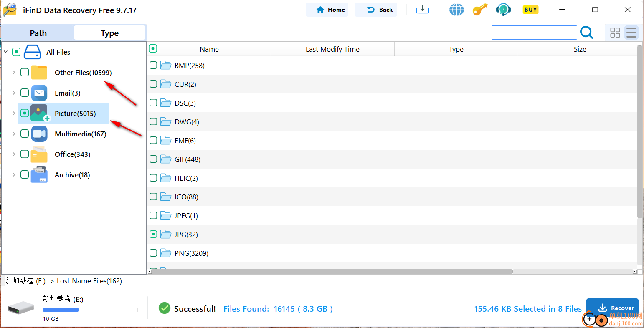This screenshot has height=328, width=644.
Task: Click the golden key activation icon
Action: tap(480, 10)
